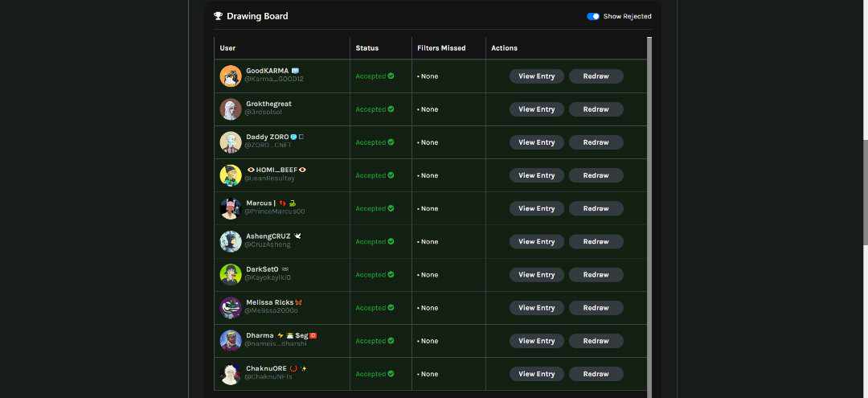Redraw HOMI_BEEF's entry

point(596,175)
